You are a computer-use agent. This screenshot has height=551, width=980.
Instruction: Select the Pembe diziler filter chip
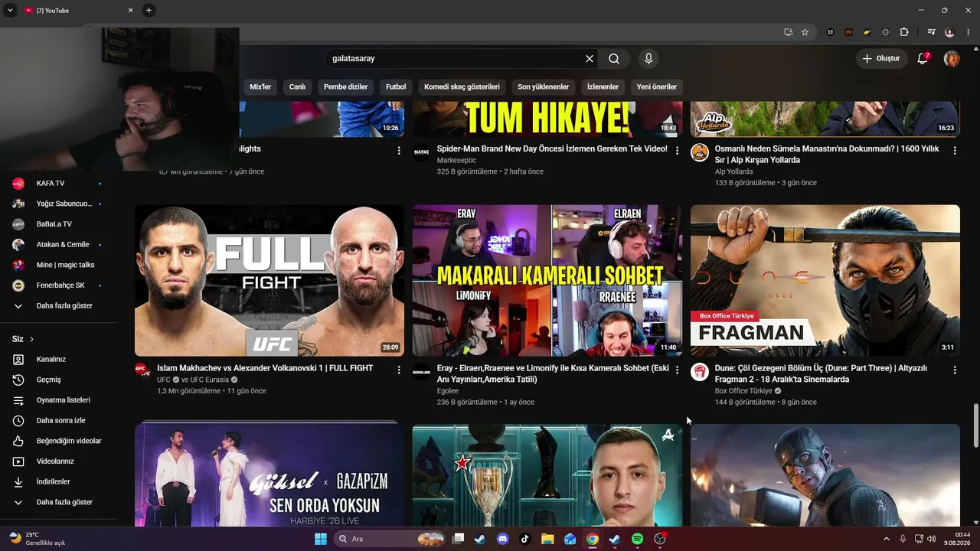pyautogui.click(x=346, y=86)
